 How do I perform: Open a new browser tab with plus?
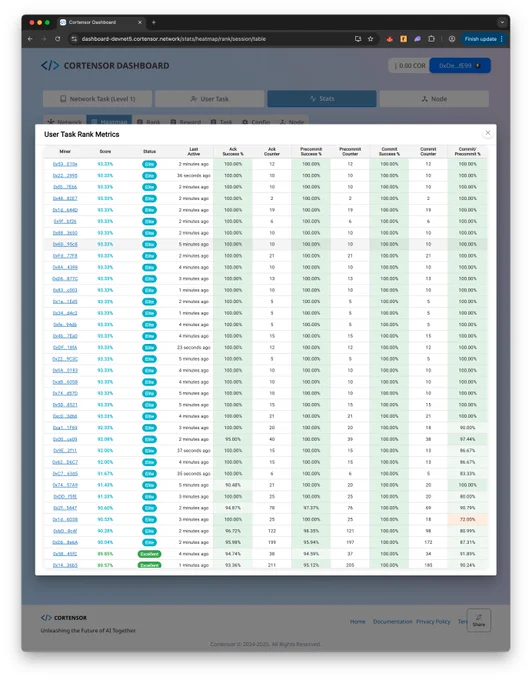click(x=153, y=22)
